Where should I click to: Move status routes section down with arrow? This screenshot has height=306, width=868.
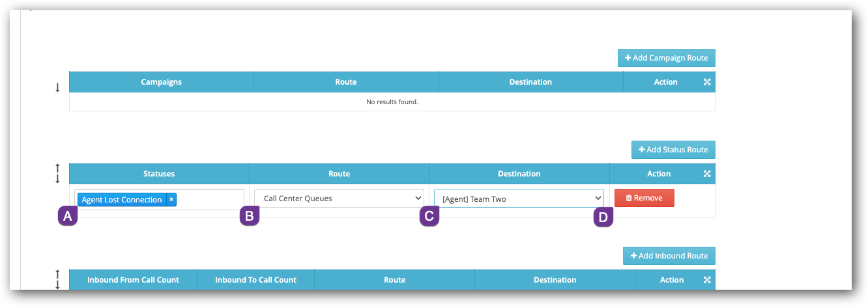(57, 179)
